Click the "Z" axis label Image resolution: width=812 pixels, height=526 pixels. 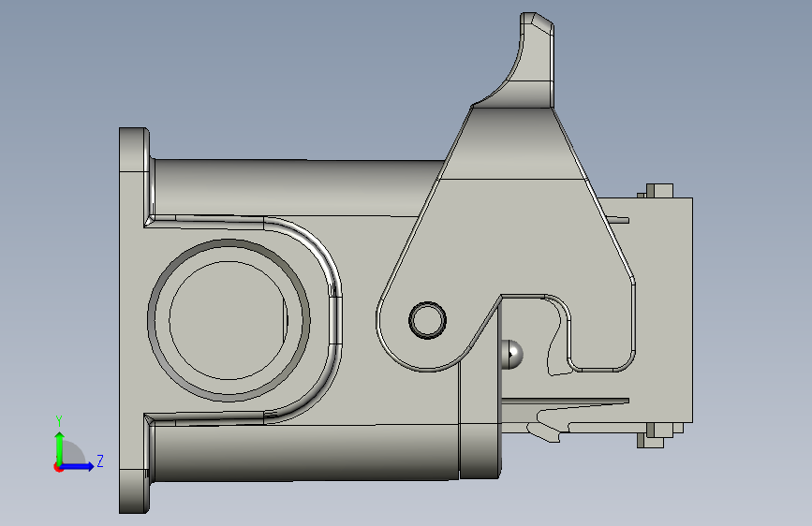tap(100, 460)
